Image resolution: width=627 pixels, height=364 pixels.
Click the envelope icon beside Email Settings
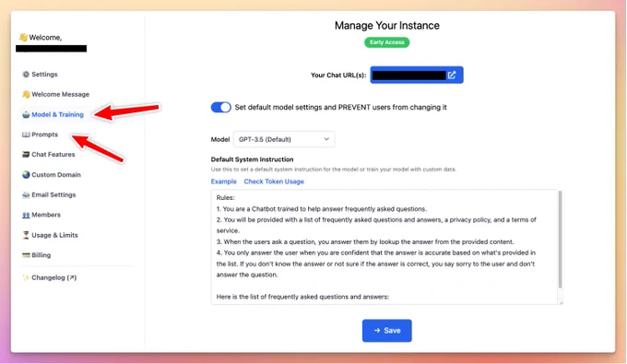point(26,195)
